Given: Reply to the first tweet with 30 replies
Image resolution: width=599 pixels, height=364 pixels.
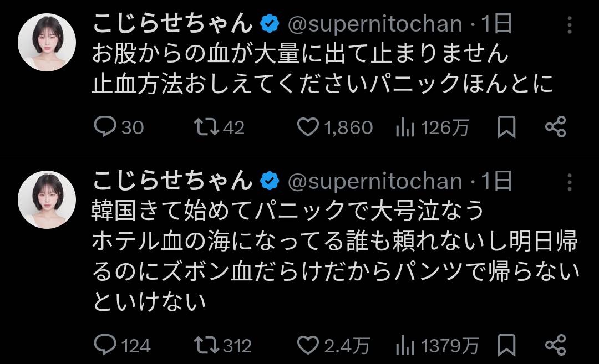Looking at the screenshot, I should click(104, 127).
